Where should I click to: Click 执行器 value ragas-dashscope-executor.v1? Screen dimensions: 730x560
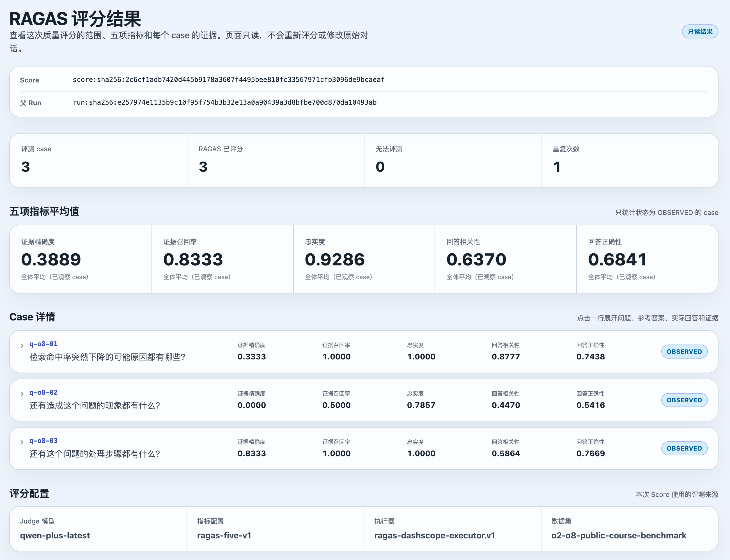(435, 535)
